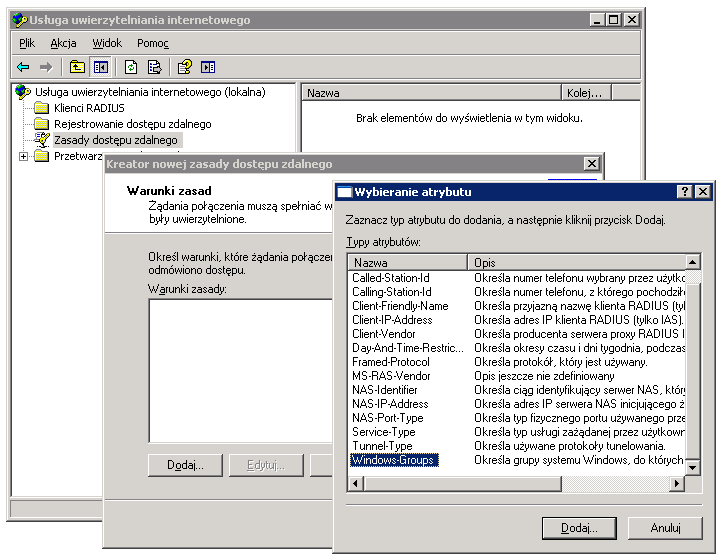This screenshot has width=722, height=557.
Task: Expand the Przetwarz... tree node
Action: pos(23,157)
